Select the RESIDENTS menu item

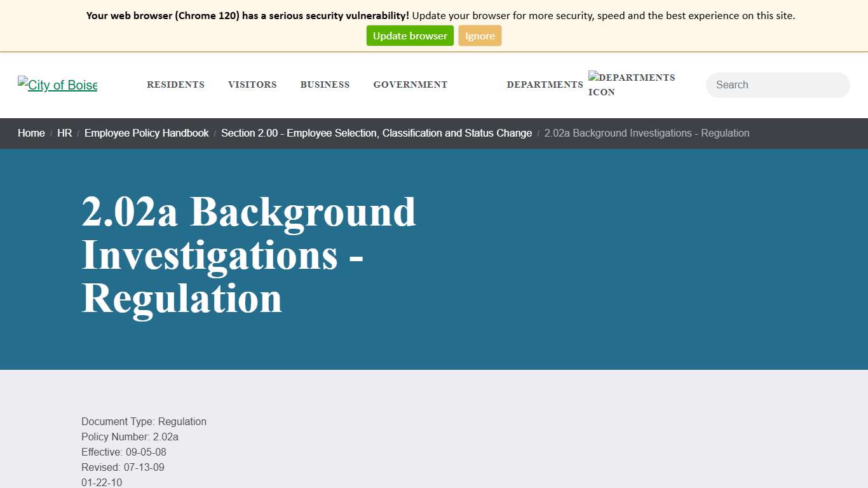tap(175, 85)
